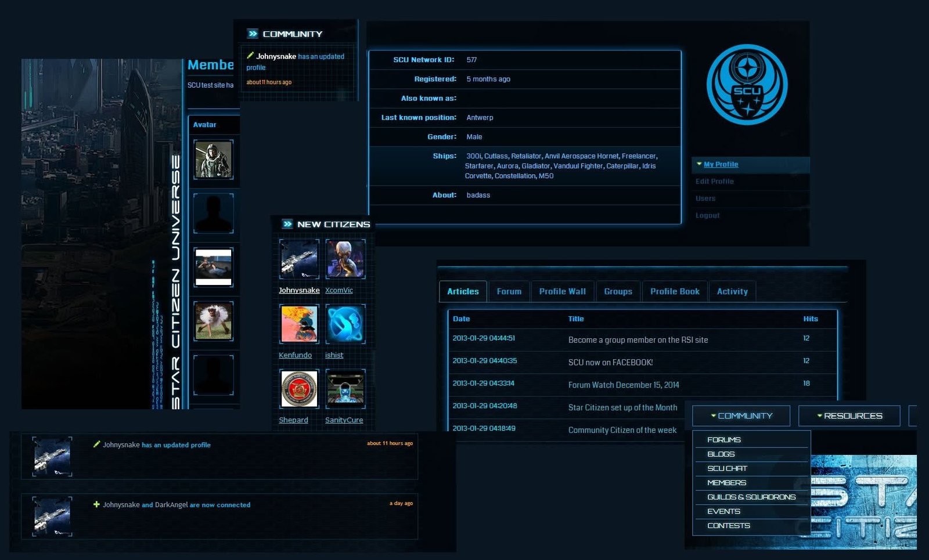929x560 pixels.
Task: Open article 'SCU now on FACEBOOK!'
Action: coord(610,362)
